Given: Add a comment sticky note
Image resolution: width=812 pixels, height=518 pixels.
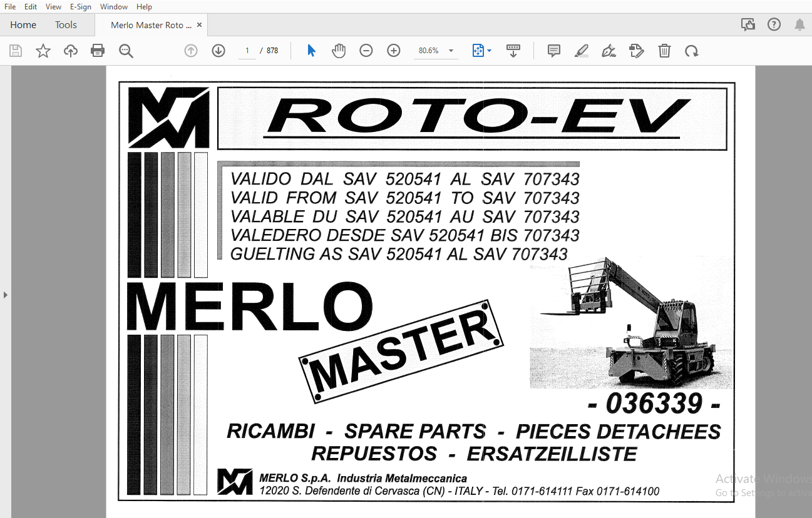Looking at the screenshot, I should (554, 51).
